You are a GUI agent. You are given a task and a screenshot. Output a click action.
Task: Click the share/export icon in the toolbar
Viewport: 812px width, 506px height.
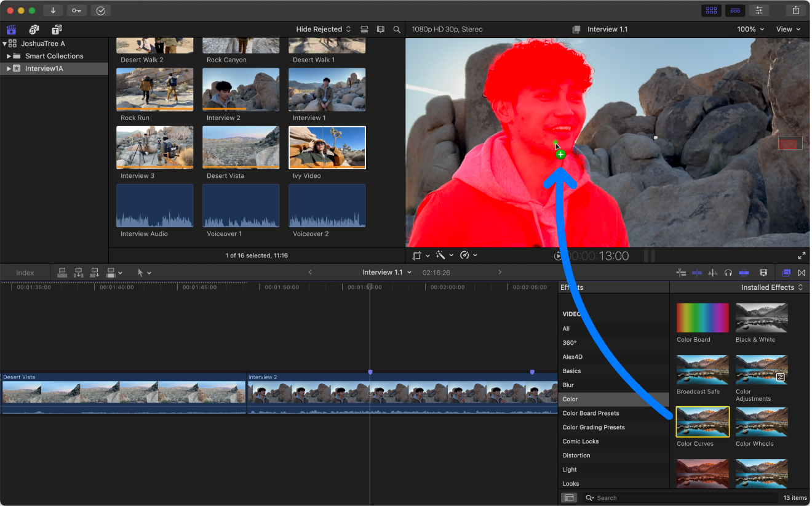795,10
